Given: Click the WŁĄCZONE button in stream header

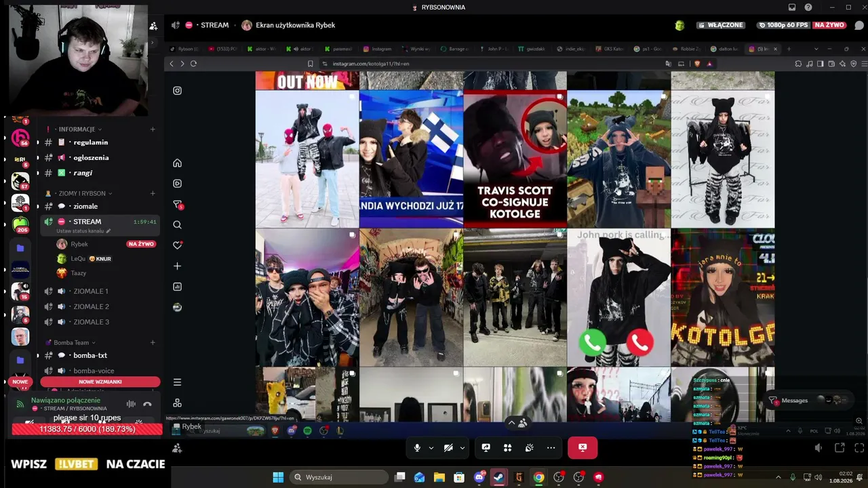Looking at the screenshot, I should [720, 25].
